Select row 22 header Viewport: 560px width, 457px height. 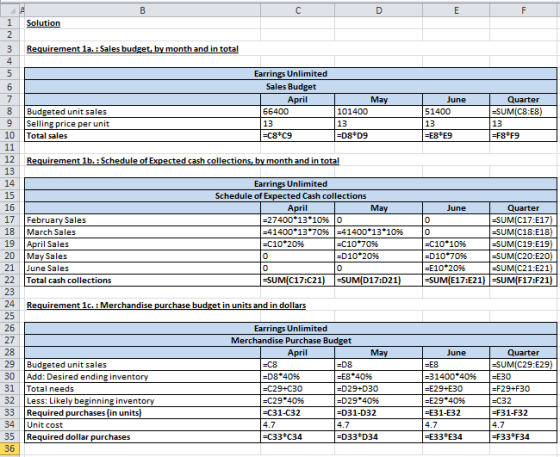point(10,280)
